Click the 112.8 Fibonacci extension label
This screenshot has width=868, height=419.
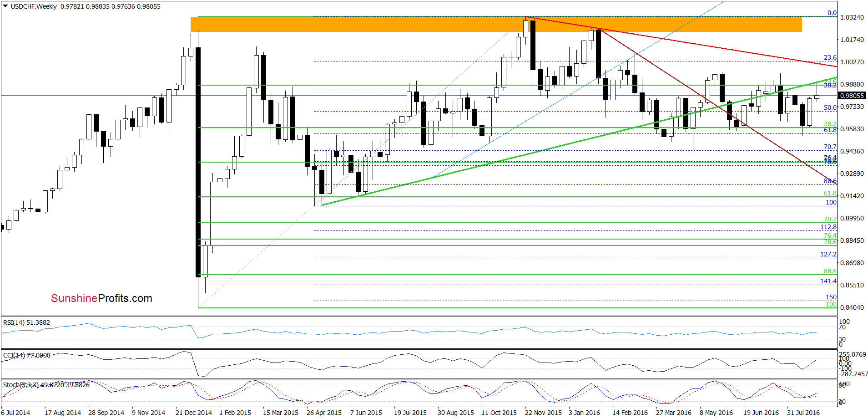(828, 227)
